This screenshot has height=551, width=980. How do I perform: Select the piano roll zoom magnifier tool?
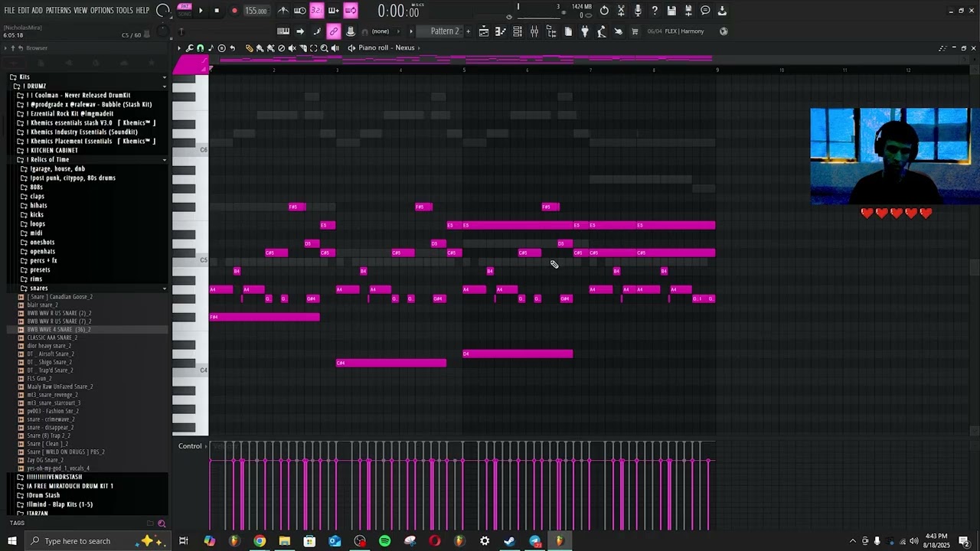(324, 48)
